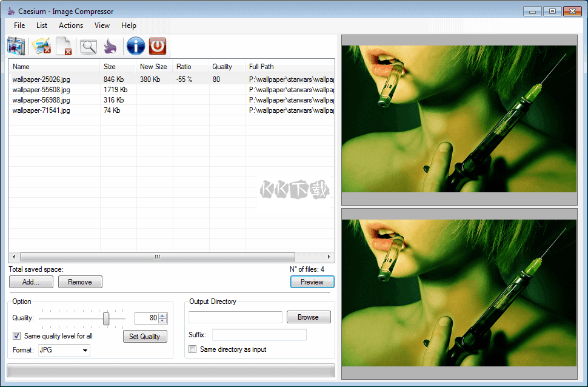This screenshot has height=387, width=588.
Task: Click the bottom progress bar
Action: pos(171,371)
